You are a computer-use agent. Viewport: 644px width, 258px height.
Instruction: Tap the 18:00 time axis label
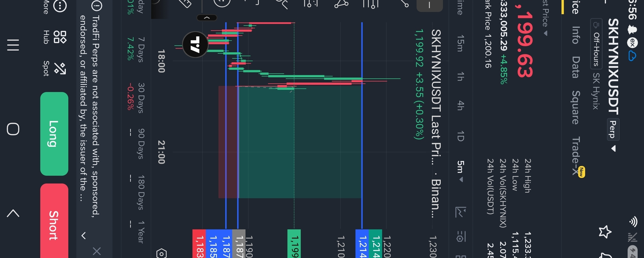pos(161,61)
